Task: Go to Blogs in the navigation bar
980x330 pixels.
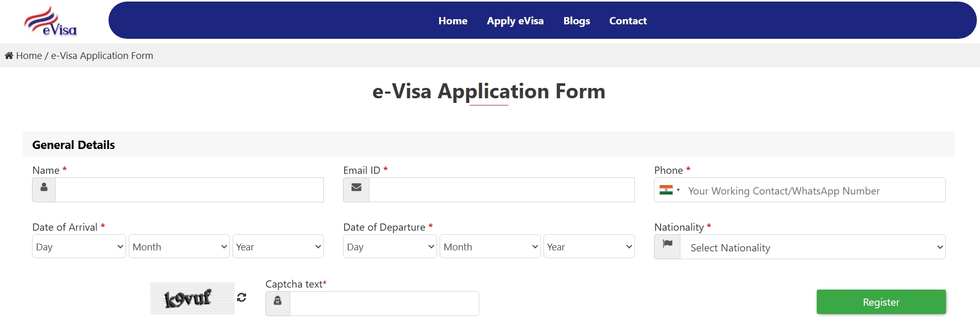Action: pos(577,21)
